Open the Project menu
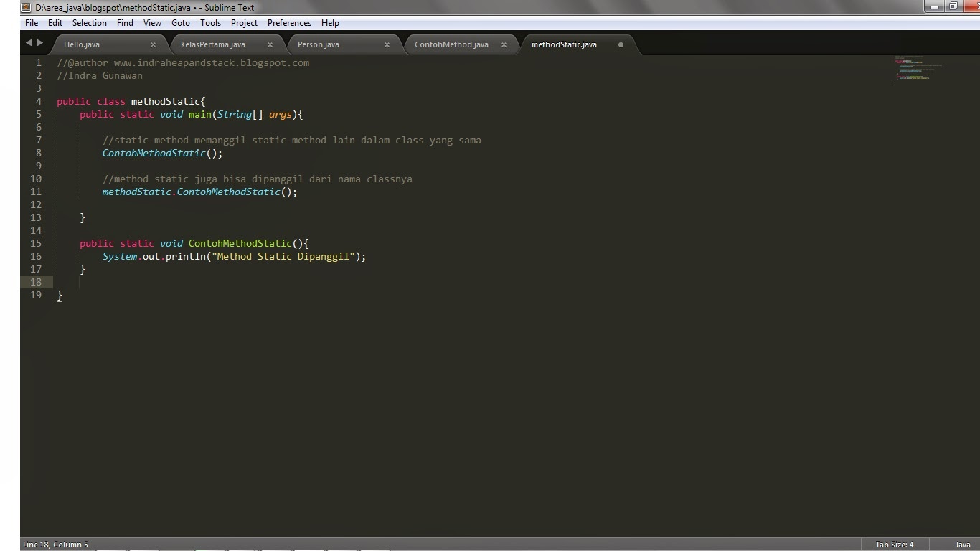980x551 pixels. pos(244,23)
